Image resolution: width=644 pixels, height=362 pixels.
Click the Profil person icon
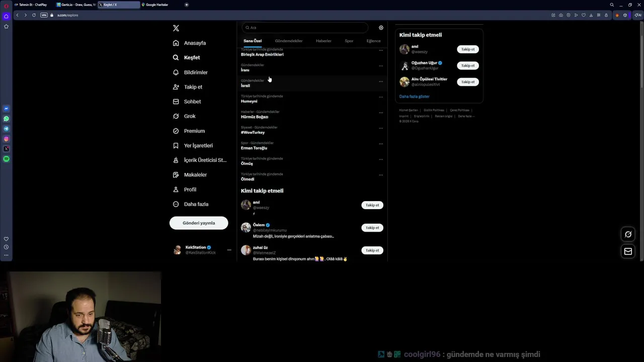tap(176, 190)
